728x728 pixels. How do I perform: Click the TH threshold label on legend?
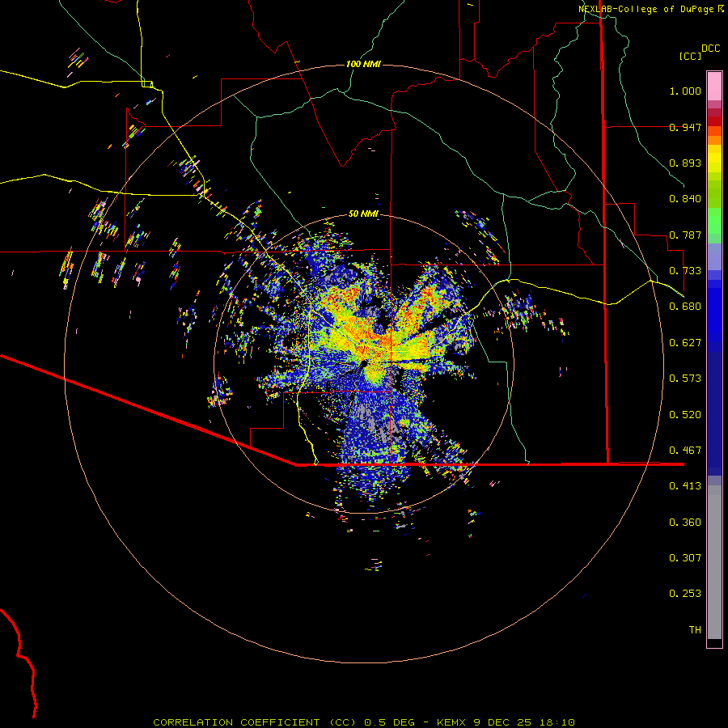pos(695,630)
